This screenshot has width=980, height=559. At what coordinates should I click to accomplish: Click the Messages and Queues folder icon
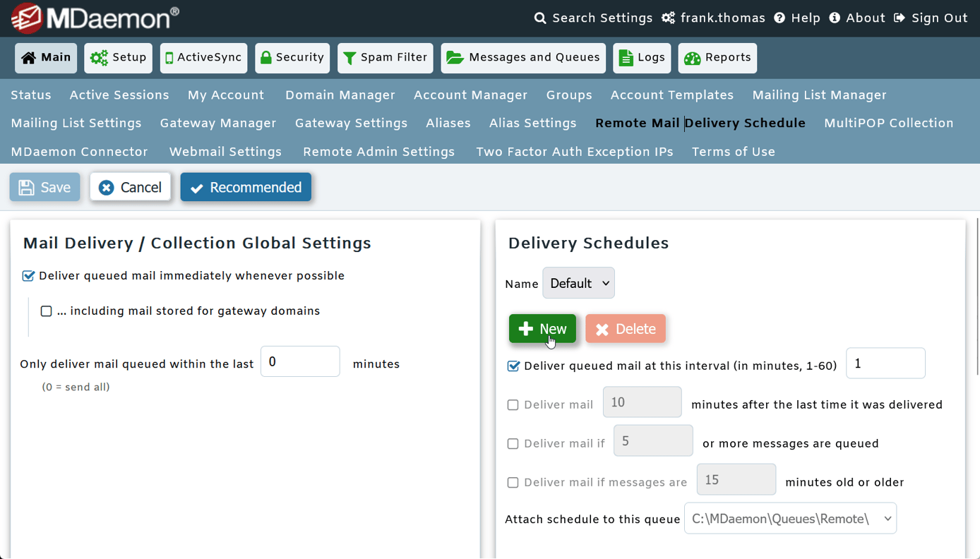click(455, 58)
